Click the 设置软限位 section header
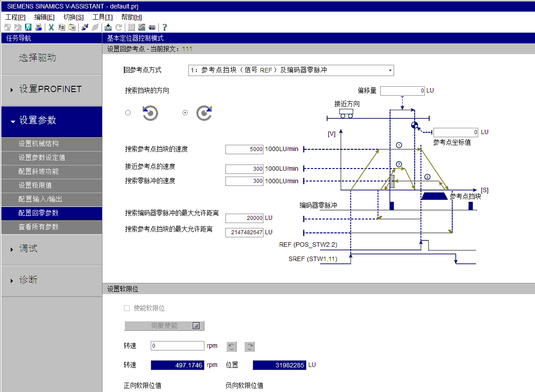This screenshot has height=392, width=535. coord(318,289)
